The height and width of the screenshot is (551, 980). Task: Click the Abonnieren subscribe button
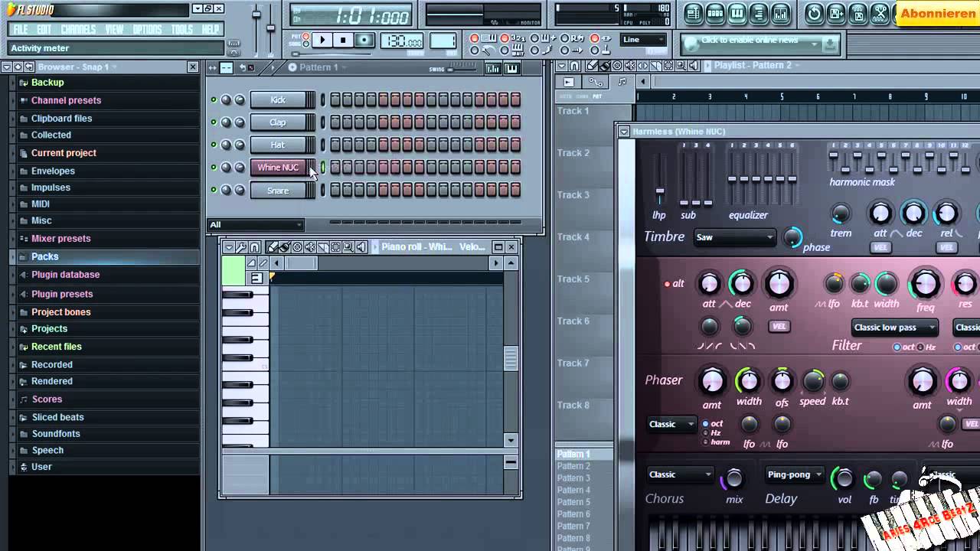(938, 14)
